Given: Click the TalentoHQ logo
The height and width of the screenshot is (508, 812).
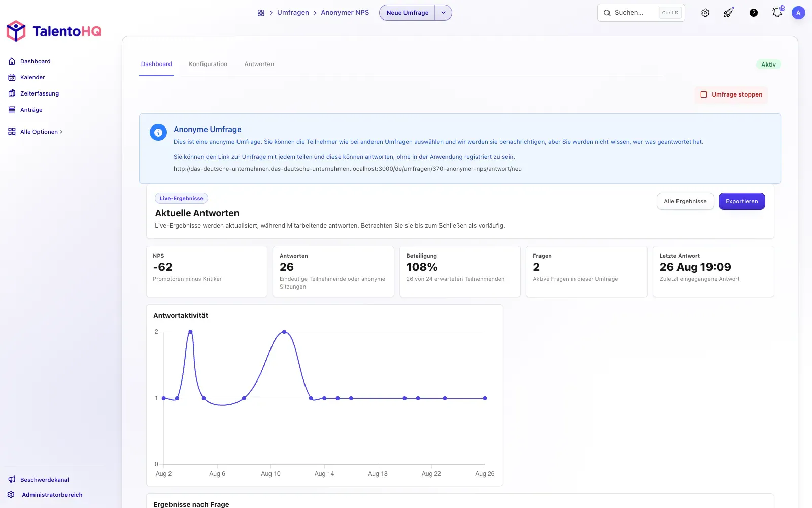Looking at the screenshot, I should tap(54, 31).
